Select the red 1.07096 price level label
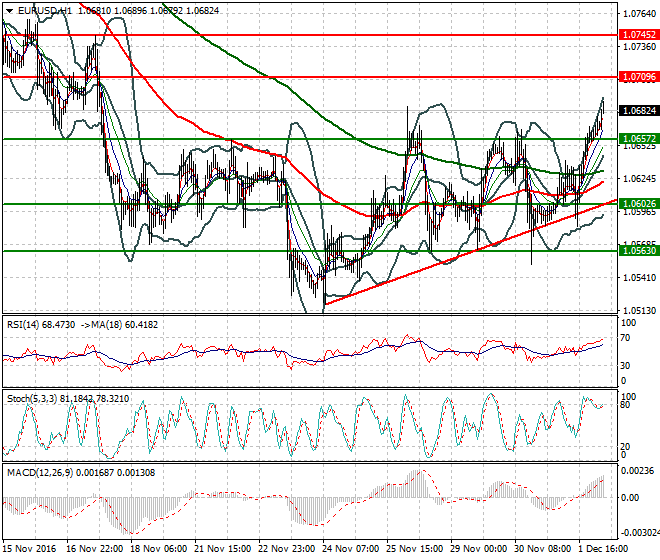 tap(639, 77)
